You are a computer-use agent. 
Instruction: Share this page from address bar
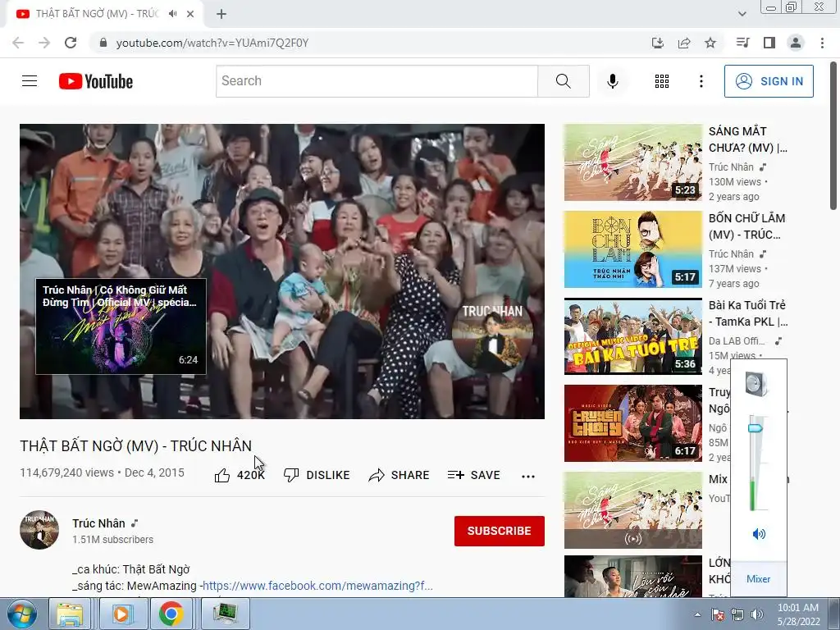point(684,43)
